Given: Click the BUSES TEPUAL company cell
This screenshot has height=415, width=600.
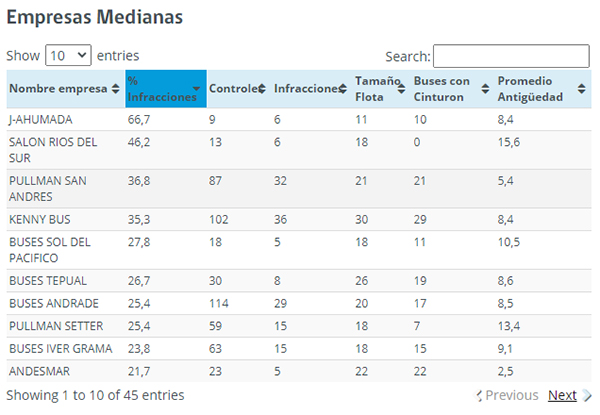Looking at the screenshot, I should [x=48, y=280].
